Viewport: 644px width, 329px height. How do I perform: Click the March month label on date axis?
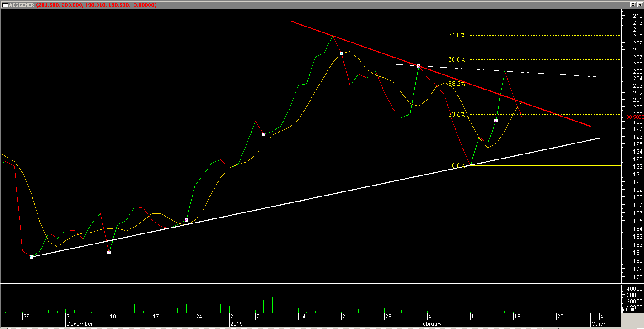598,324
